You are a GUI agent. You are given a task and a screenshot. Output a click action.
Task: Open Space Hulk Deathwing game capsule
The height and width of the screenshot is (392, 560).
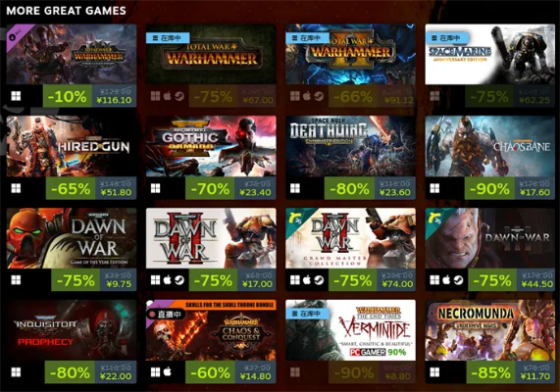pyautogui.click(x=351, y=146)
